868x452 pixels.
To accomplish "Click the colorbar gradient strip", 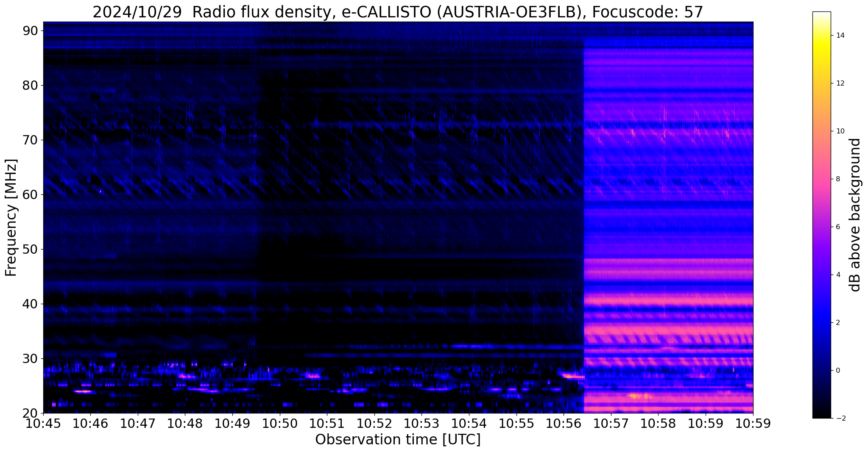I will (x=821, y=215).
